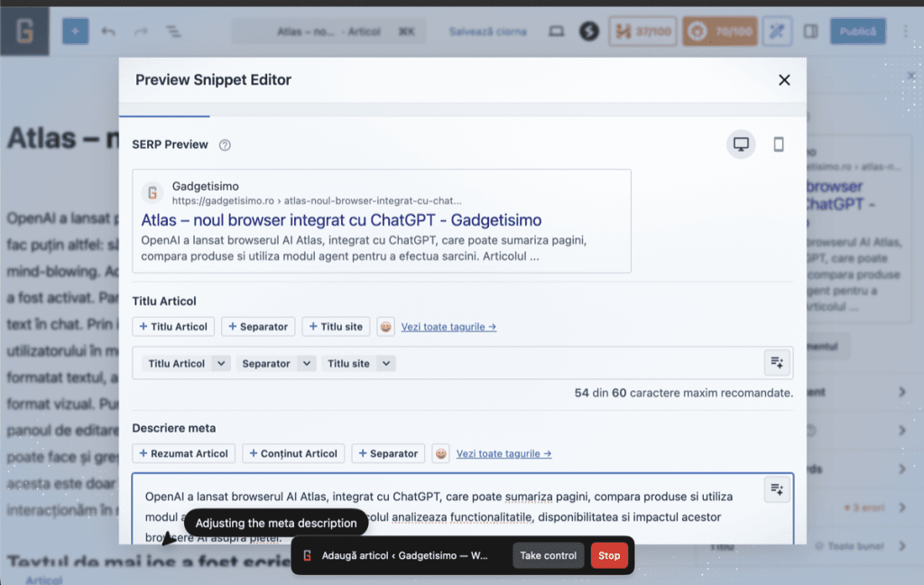924x585 pixels.
Task: Open emoji picker in Titlu Articol section
Action: tap(386, 327)
